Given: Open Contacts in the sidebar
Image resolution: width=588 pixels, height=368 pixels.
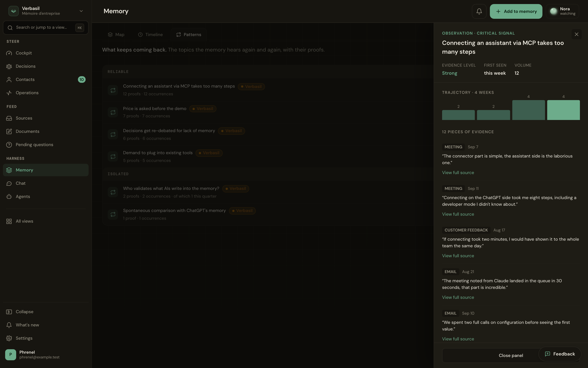Looking at the screenshot, I should [x=46, y=80].
